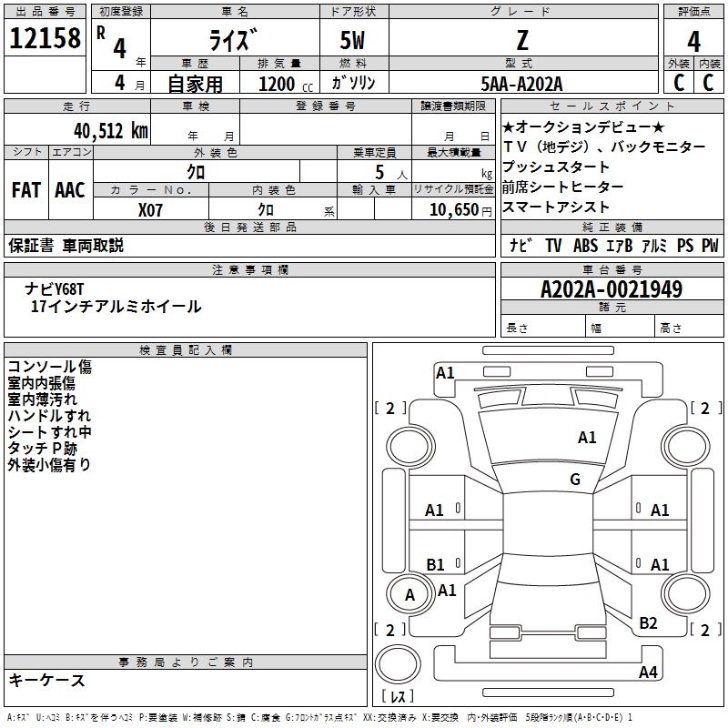The height and width of the screenshot is (728, 728).
Task: Select the 注意事項欄 section header
Action: click(x=249, y=269)
